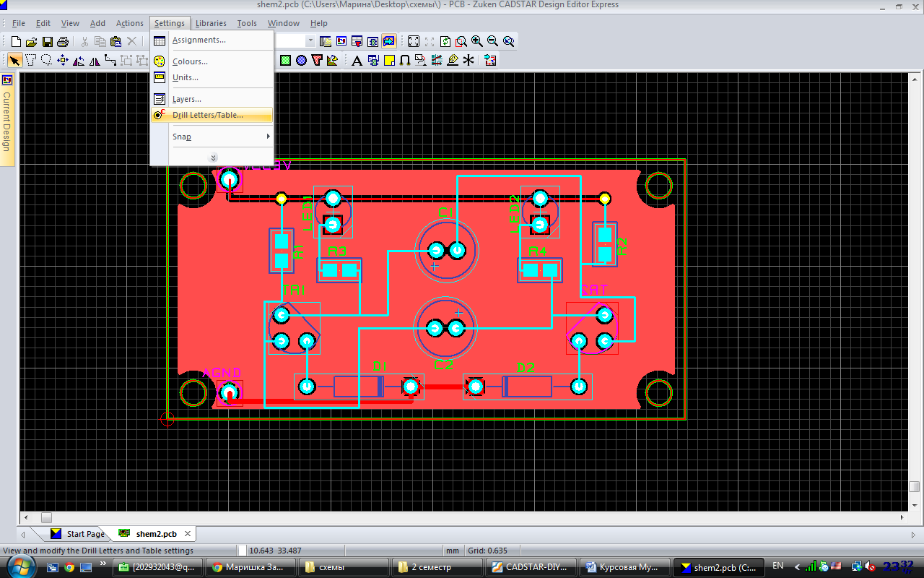Click the yellow square icon

point(389,61)
